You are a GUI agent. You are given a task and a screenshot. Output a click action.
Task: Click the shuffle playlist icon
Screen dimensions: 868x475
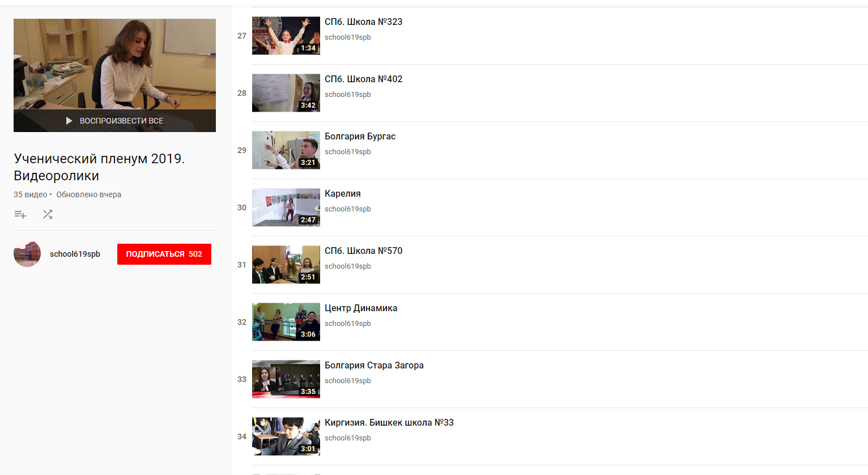click(48, 214)
